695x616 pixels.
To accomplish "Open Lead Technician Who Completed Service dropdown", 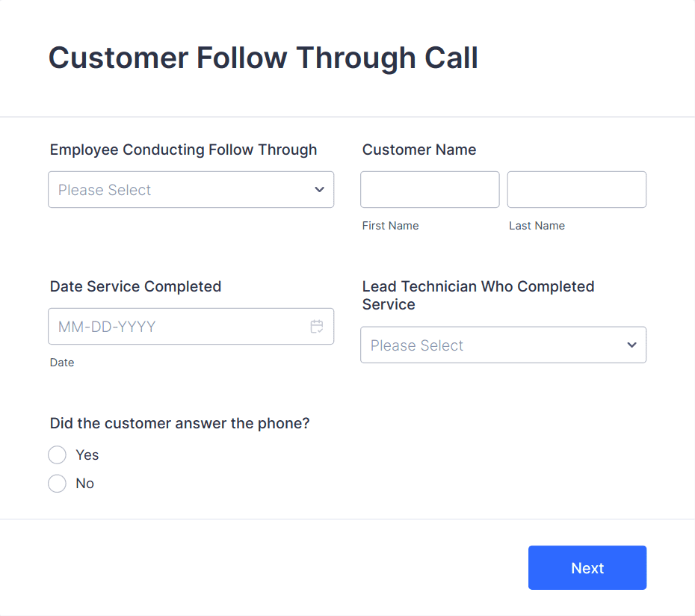I will pos(503,345).
